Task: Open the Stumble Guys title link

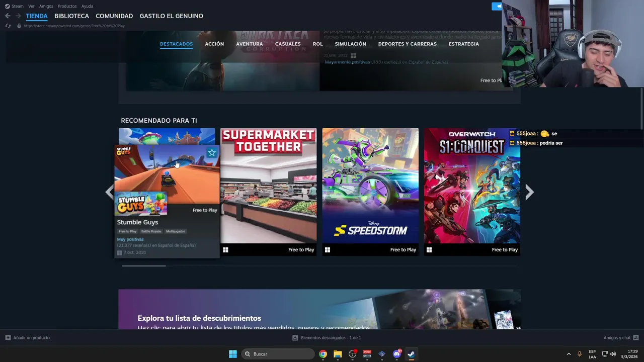Action: coord(137,222)
